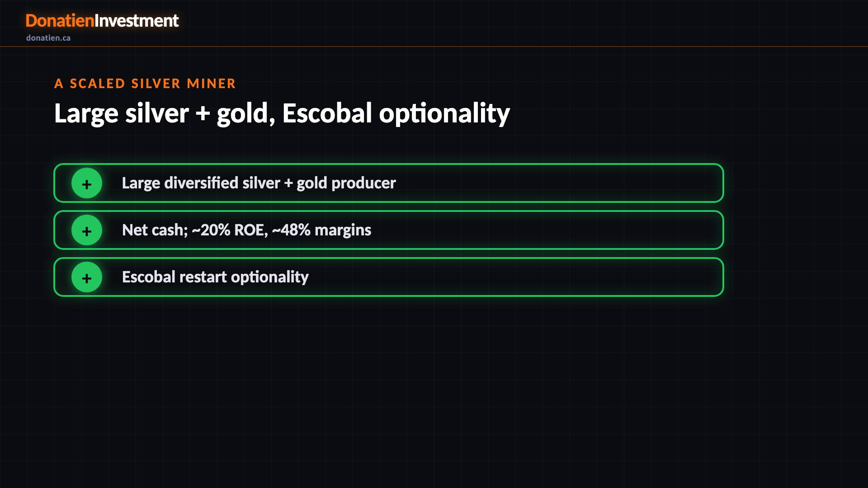Expand the Net cash ROE margins card
This screenshot has height=488, width=868.
[x=389, y=230]
